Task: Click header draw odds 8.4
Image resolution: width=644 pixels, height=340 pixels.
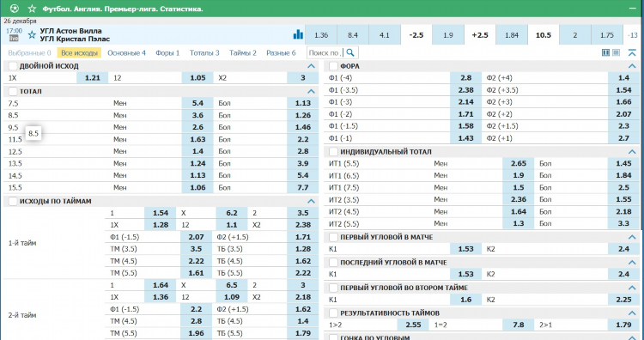Action: 352,35
